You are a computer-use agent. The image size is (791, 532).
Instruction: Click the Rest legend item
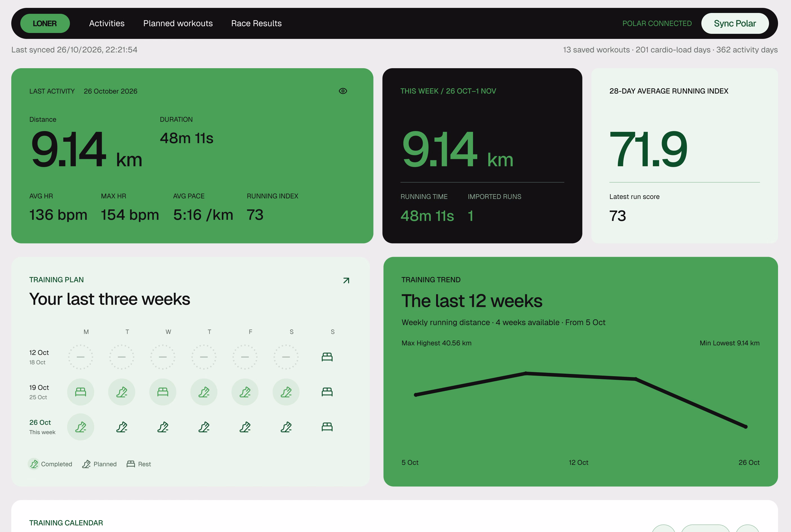pyautogui.click(x=138, y=464)
